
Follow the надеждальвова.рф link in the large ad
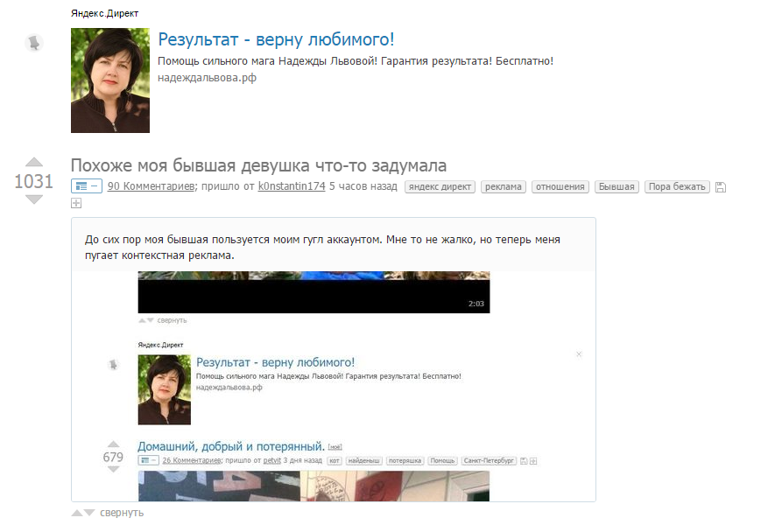[x=207, y=78]
